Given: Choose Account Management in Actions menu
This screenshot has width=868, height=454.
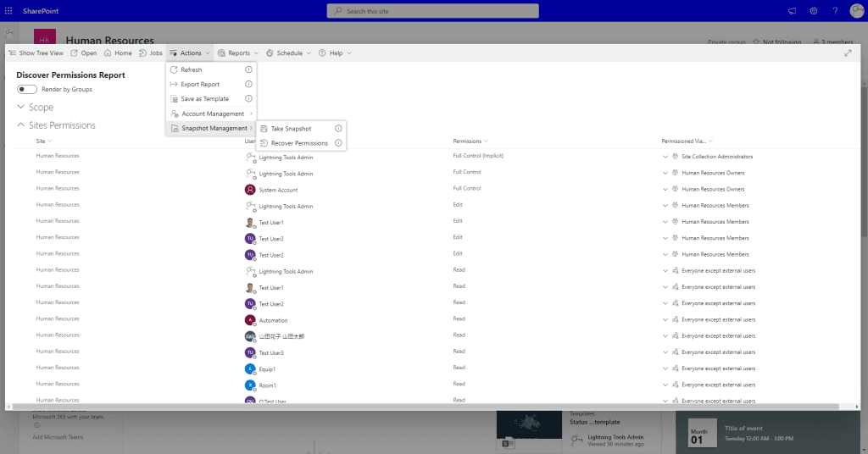Looking at the screenshot, I should click(212, 113).
